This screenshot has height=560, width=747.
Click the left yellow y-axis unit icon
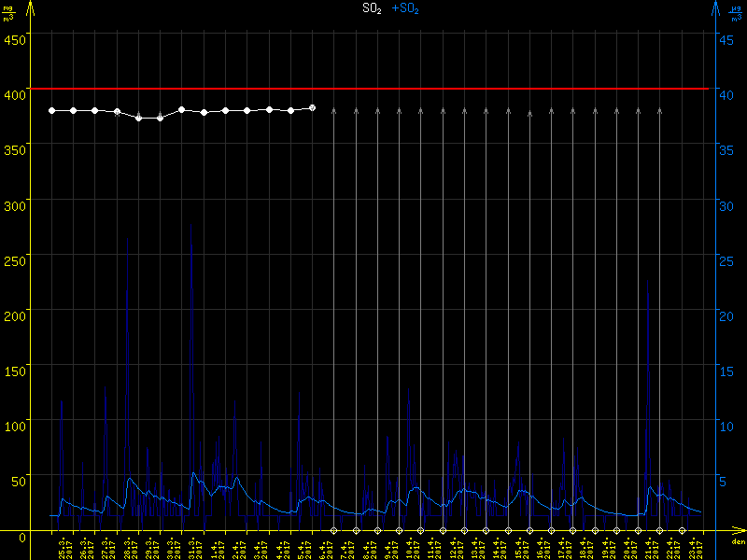[x=7, y=13]
